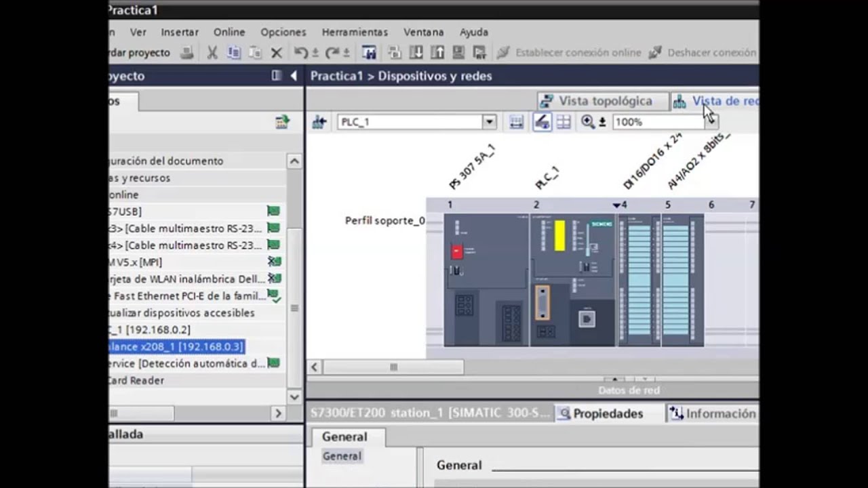Open the Online menu
The height and width of the screenshot is (488, 868).
tap(229, 32)
